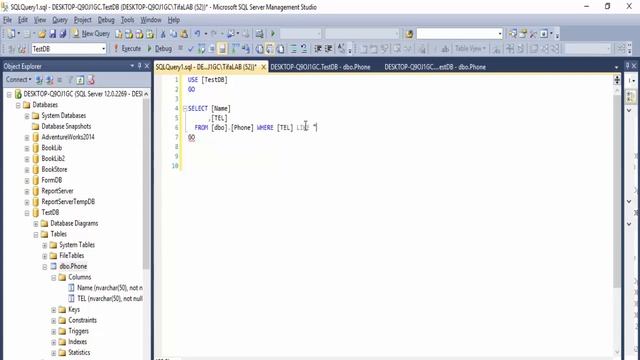The width and height of the screenshot is (640, 360).
Task: Click the Parse query checkmark icon
Action: (191, 49)
